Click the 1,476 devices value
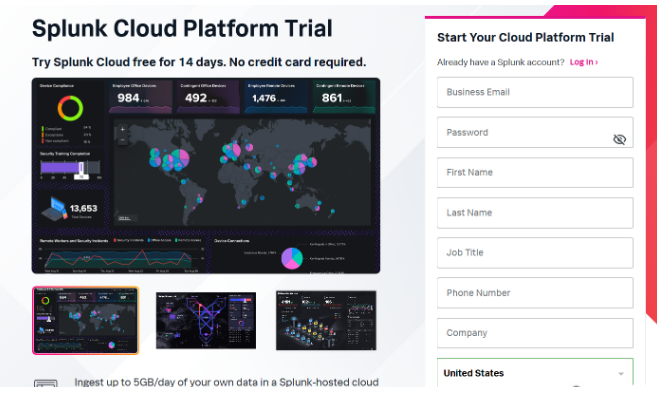Image resolution: width=657 pixels, height=408 pixels. click(264, 98)
